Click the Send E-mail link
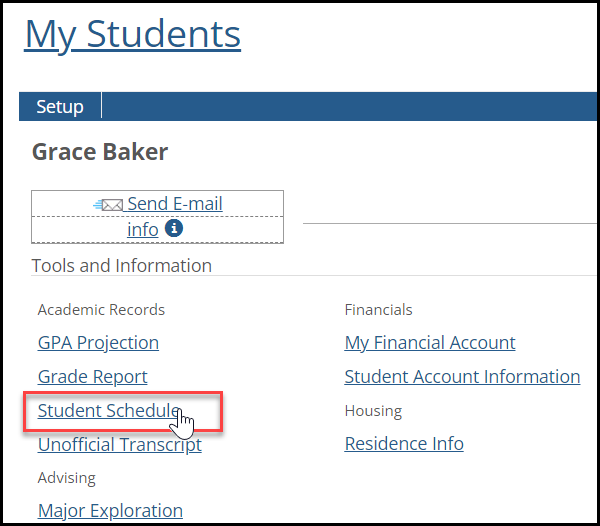 tap(174, 204)
